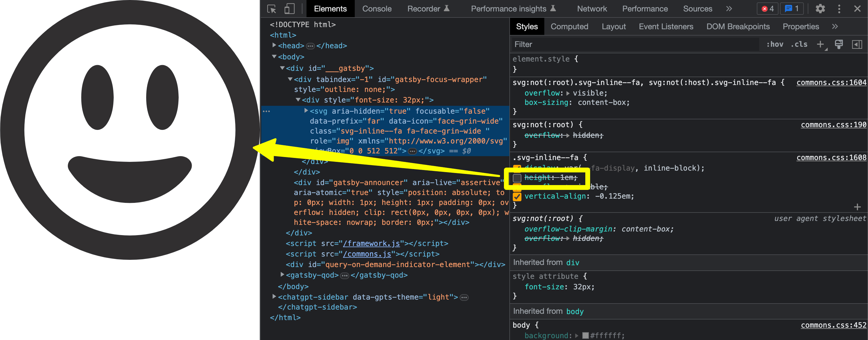Viewport: 868px width, 340px height.
Task: Click the box-sizing: content-box declaration
Action: click(x=577, y=103)
